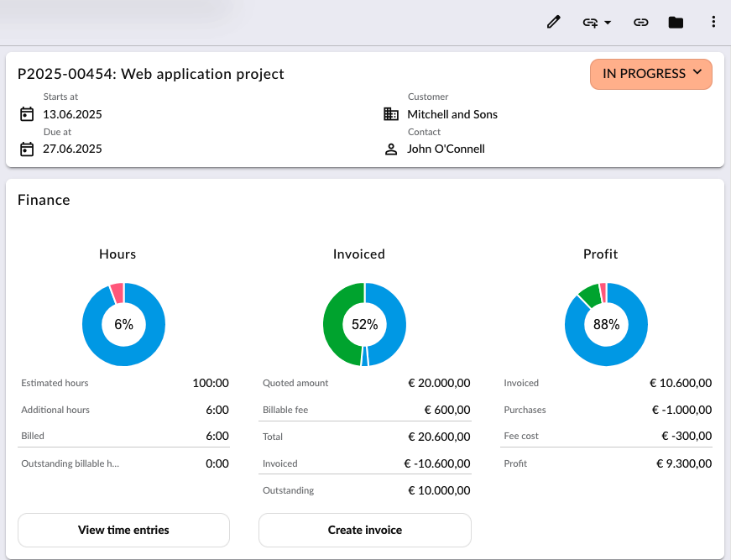Expand the IN PROGRESS status dropdown
Image resolution: width=731 pixels, height=560 pixels.
point(650,74)
